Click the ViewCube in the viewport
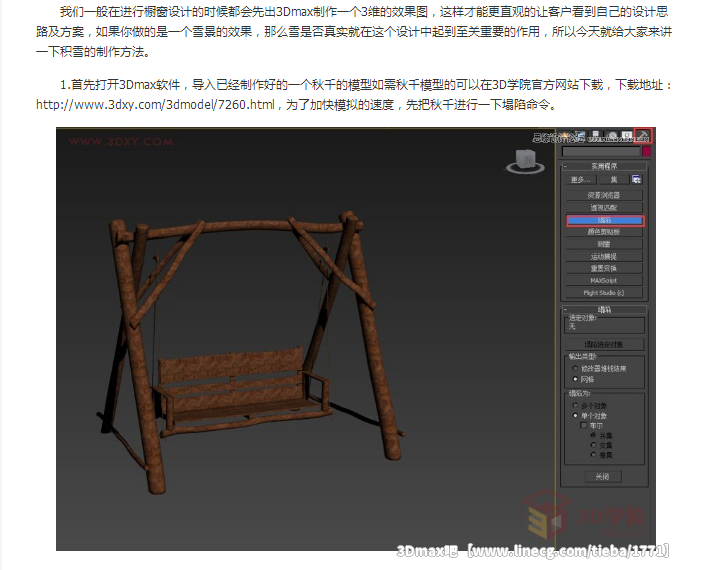The image size is (709, 570). tap(525, 161)
